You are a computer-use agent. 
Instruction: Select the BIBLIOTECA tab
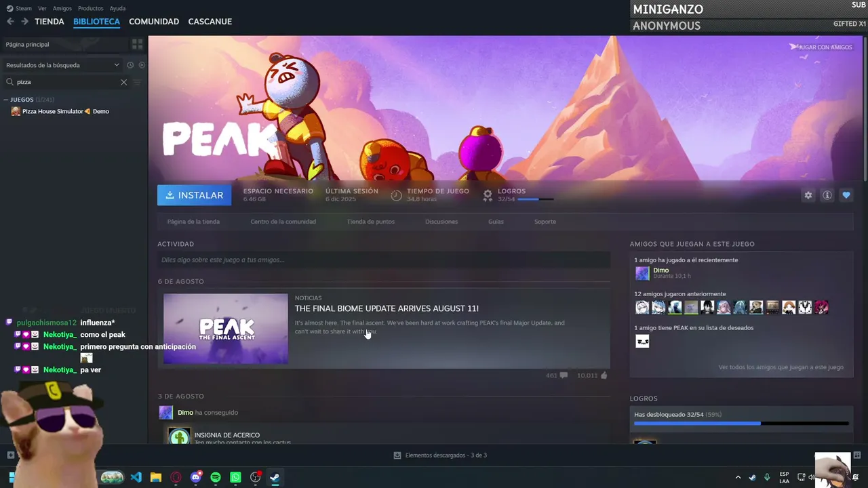pyautogui.click(x=96, y=22)
